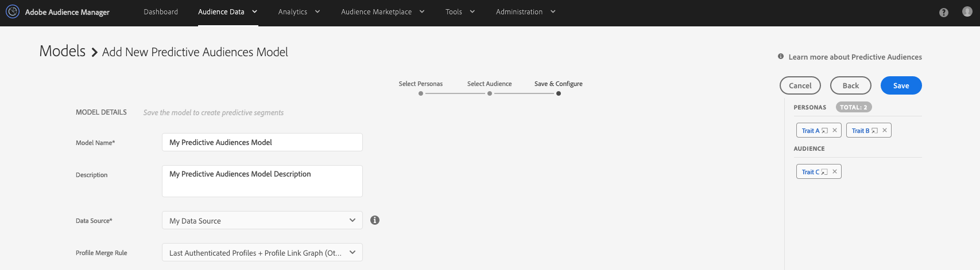
Task: Open Trait C in new window icon
Action: (824, 172)
